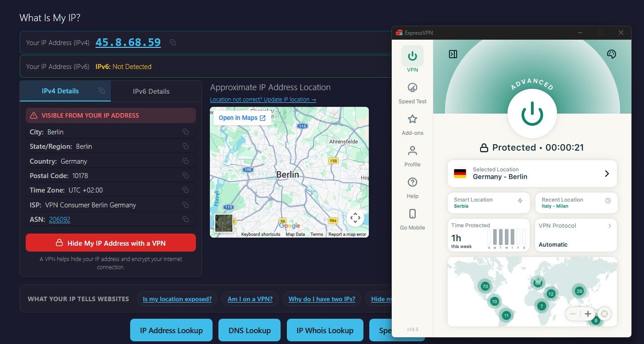Open the theme palette icon in ExpressVPN
The height and width of the screenshot is (344, 644).
click(x=611, y=54)
